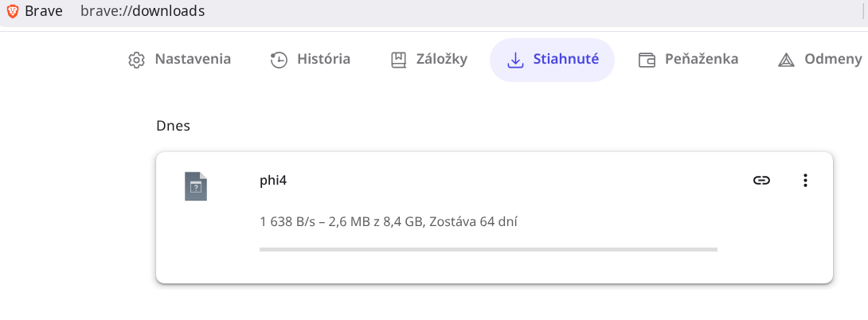The image size is (868, 320).
Task: Click the Brave lion logo icon
Action: pos(13,11)
